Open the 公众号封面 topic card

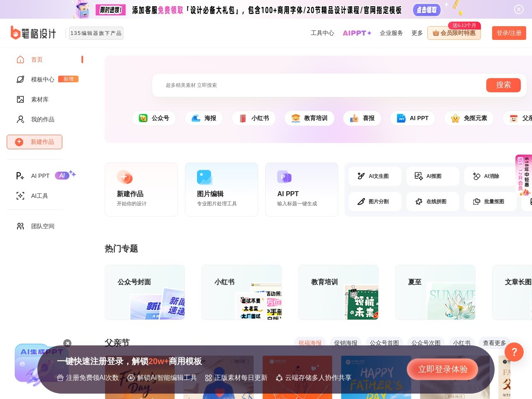click(145, 292)
